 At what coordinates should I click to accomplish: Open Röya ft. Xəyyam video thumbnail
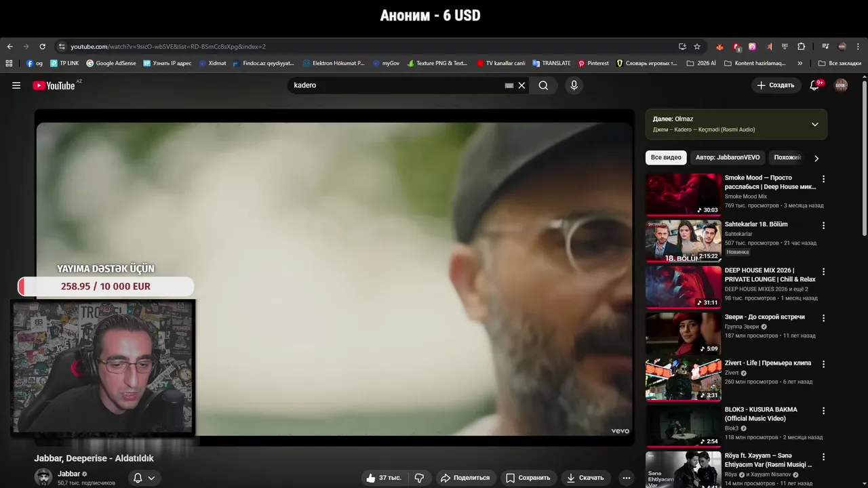pyautogui.click(x=684, y=469)
